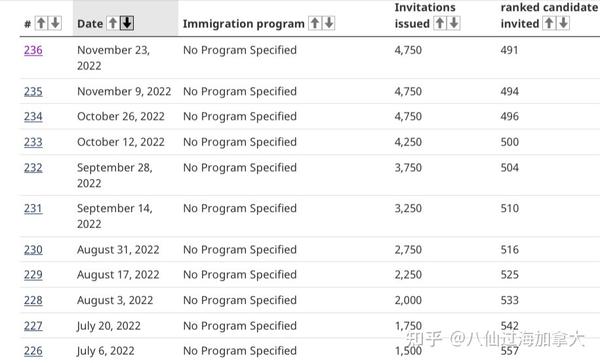Sort Invitations issued ascending
Viewport: 600px width, 363px height.
440,23
